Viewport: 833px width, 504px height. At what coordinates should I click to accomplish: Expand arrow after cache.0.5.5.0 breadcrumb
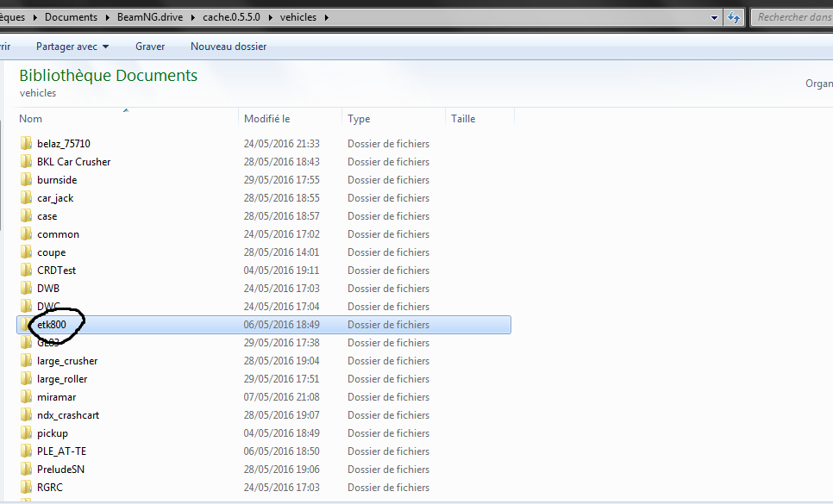click(271, 17)
